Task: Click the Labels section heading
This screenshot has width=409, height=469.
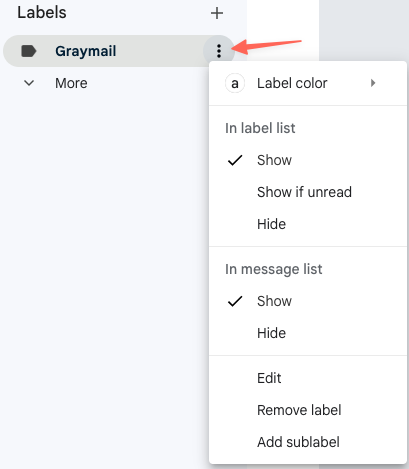Action: [x=42, y=13]
